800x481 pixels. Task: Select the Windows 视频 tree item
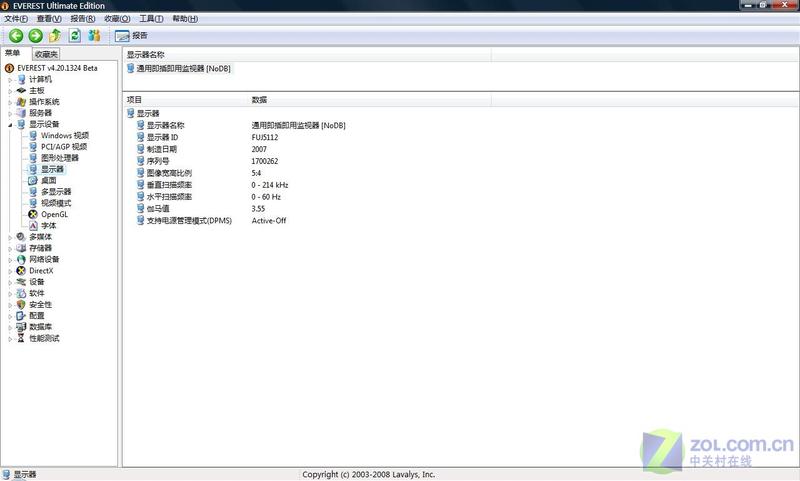(x=65, y=136)
